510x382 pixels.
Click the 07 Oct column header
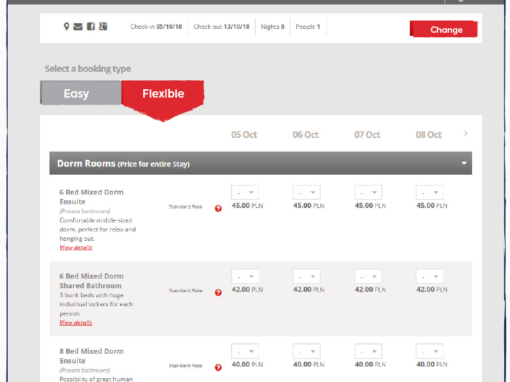[367, 135]
